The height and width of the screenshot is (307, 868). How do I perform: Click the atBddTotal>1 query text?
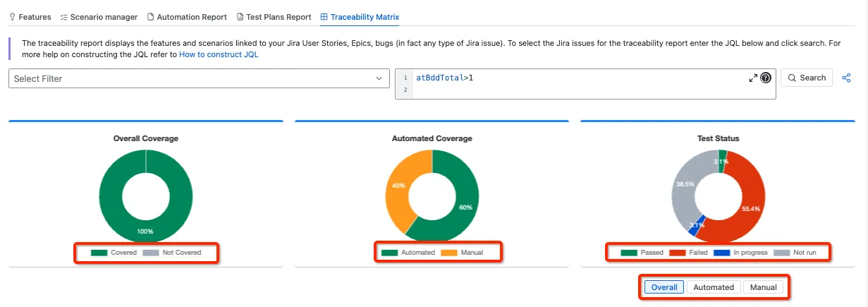(x=445, y=77)
